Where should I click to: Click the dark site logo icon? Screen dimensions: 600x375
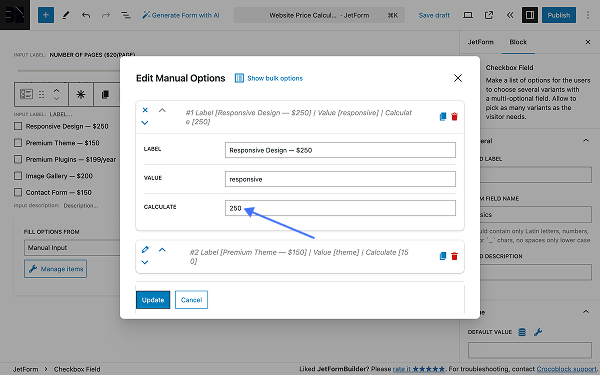tap(15, 15)
